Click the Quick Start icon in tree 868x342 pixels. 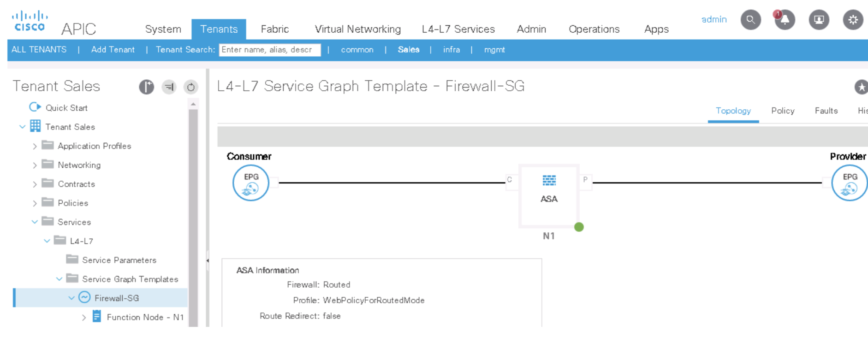click(35, 107)
